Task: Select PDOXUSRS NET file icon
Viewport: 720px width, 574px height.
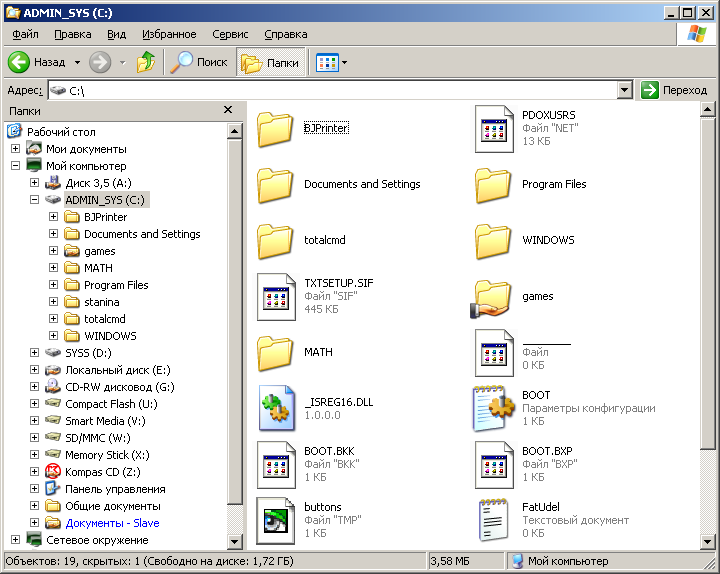Action: pyautogui.click(x=494, y=129)
